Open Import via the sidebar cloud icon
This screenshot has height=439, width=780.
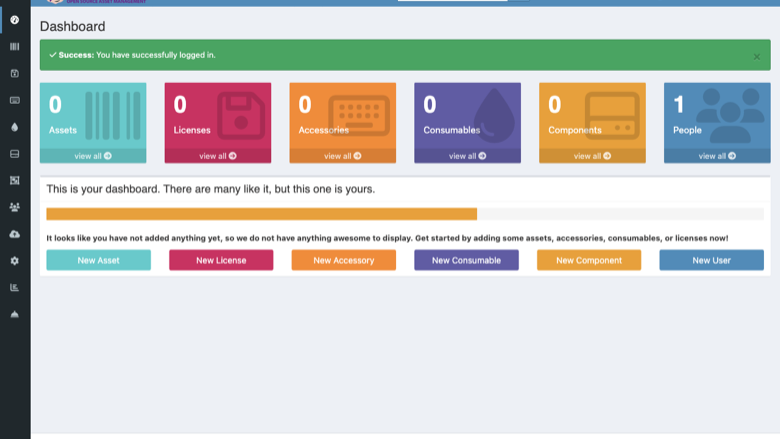pyautogui.click(x=14, y=234)
